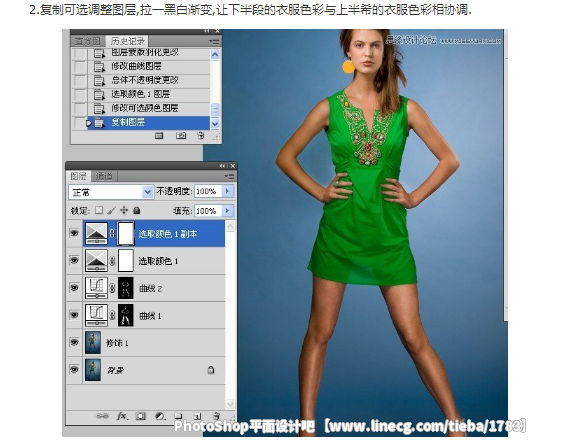Create new adjustment layer with half-circle icon
The height and width of the screenshot is (445, 582).
pyautogui.click(x=160, y=416)
